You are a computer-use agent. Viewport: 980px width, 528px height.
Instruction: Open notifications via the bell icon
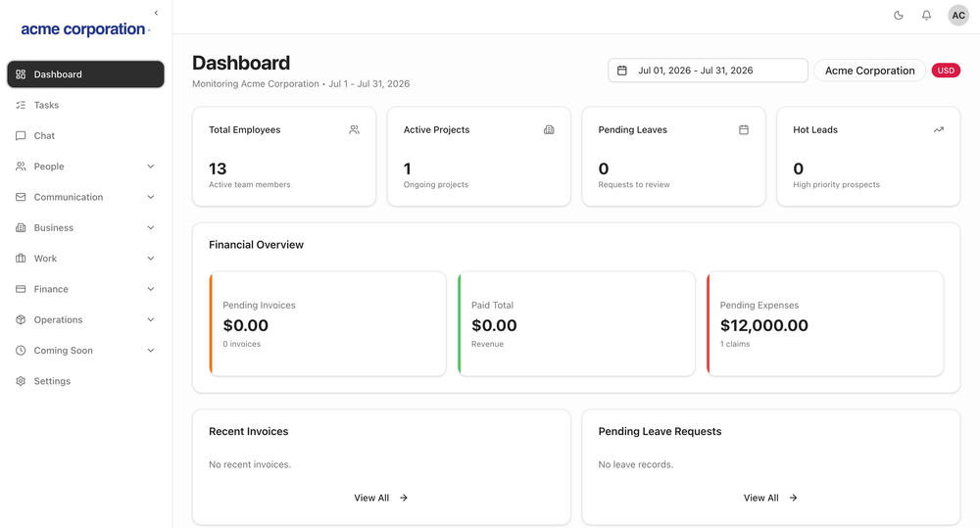926,16
